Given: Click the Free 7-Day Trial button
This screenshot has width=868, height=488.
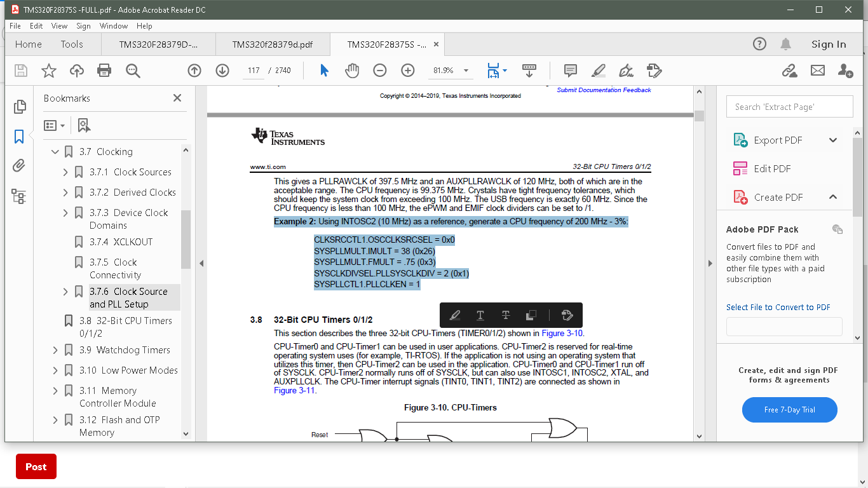Looking at the screenshot, I should 789,410.
